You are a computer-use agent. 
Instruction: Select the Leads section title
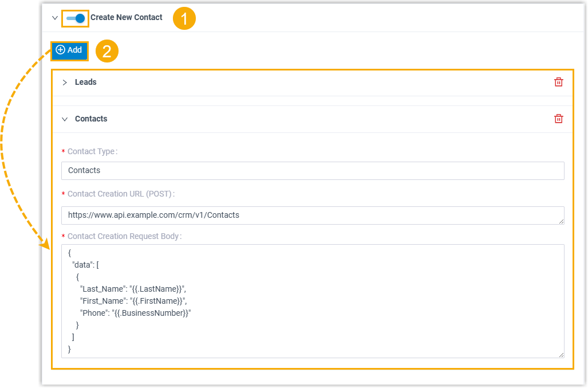coord(86,83)
